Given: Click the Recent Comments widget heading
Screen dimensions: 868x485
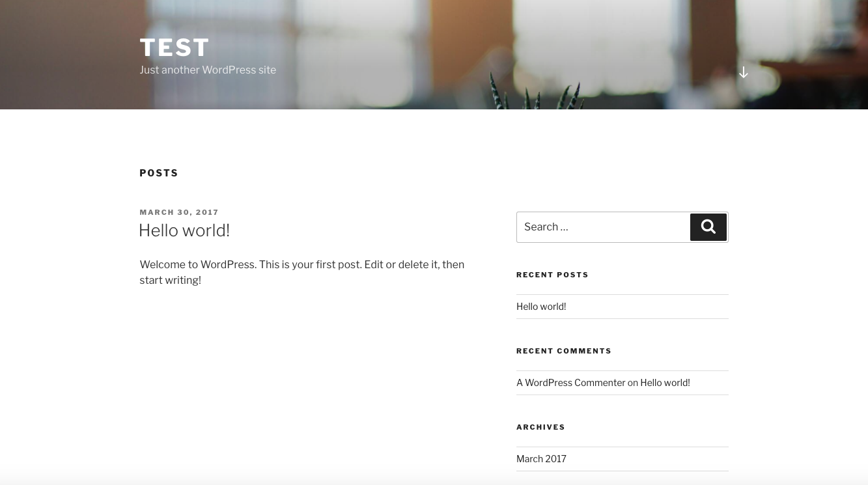Looking at the screenshot, I should click(x=564, y=351).
